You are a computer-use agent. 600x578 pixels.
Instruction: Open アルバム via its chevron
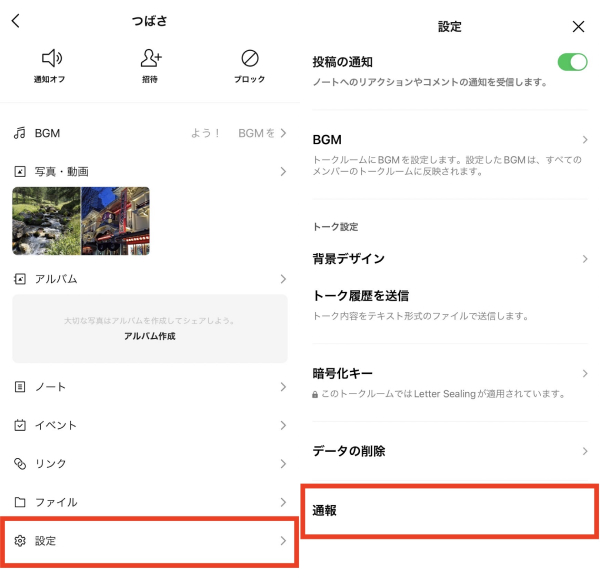(x=283, y=279)
